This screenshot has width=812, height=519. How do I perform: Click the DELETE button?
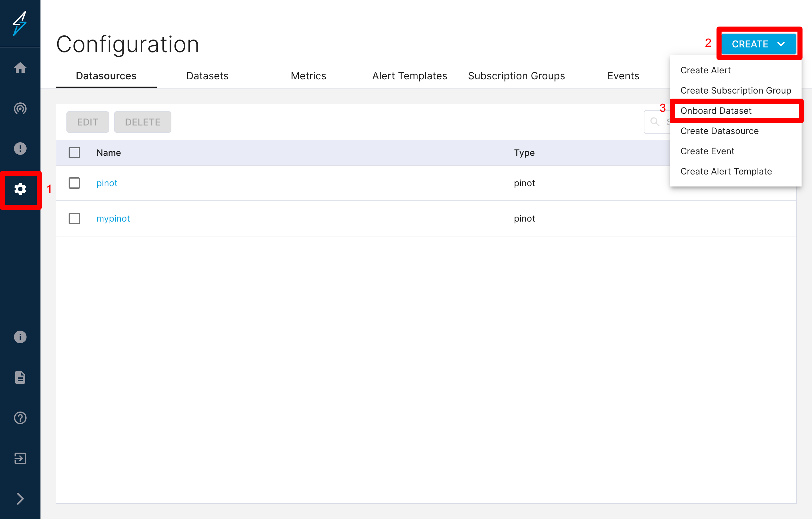click(x=142, y=122)
